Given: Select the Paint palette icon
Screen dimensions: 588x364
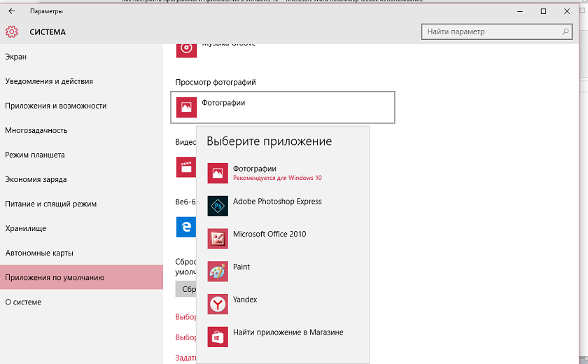Looking at the screenshot, I should click(x=218, y=272).
